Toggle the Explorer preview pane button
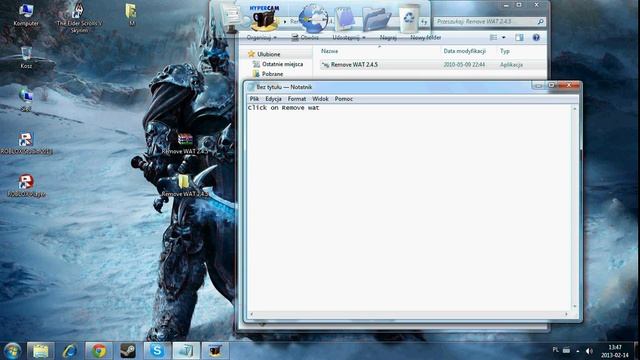 (519, 38)
